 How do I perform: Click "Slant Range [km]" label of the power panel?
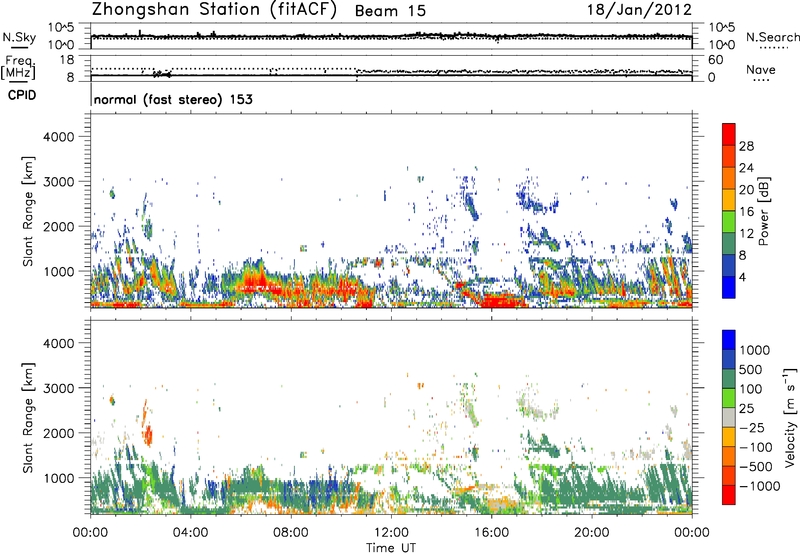tap(28, 211)
